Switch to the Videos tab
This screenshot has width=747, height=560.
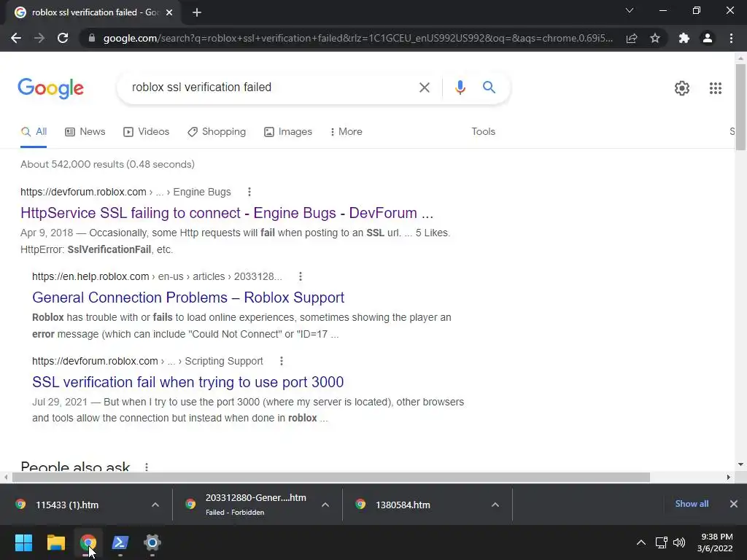pyautogui.click(x=146, y=132)
